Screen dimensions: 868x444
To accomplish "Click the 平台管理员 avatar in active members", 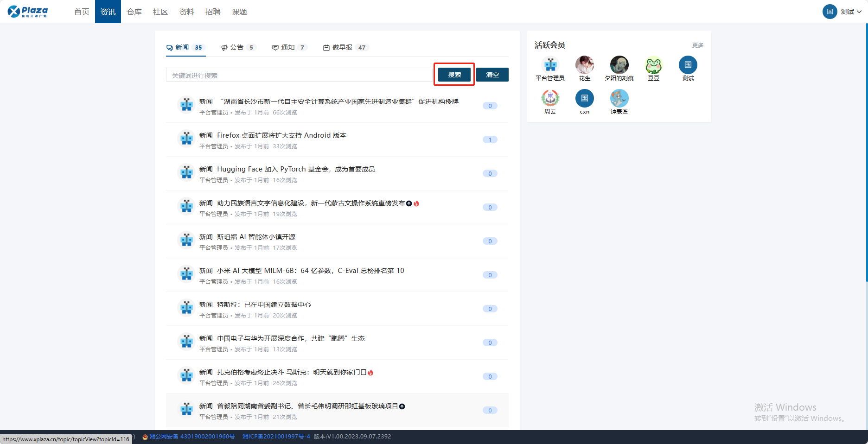I will pyautogui.click(x=550, y=65).
